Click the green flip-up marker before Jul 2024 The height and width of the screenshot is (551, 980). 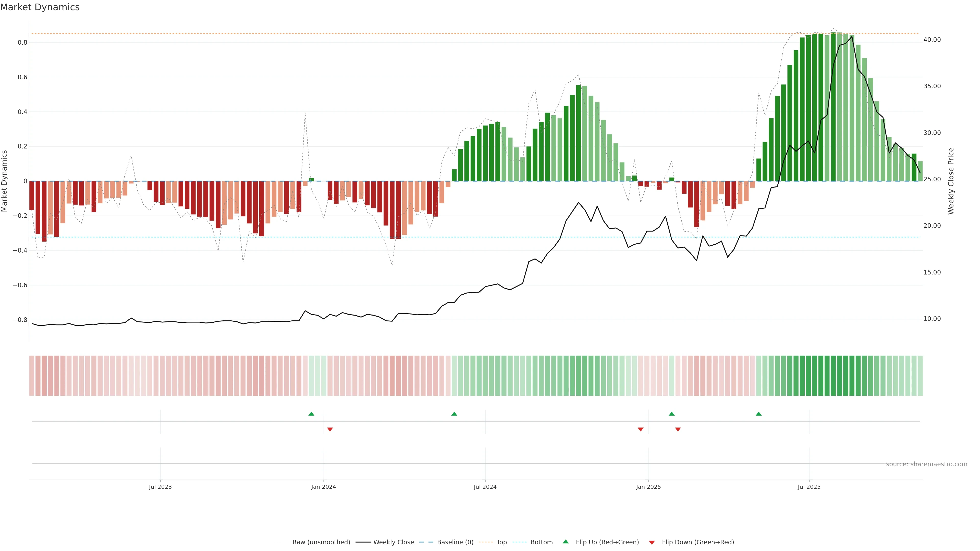(454, 414)
